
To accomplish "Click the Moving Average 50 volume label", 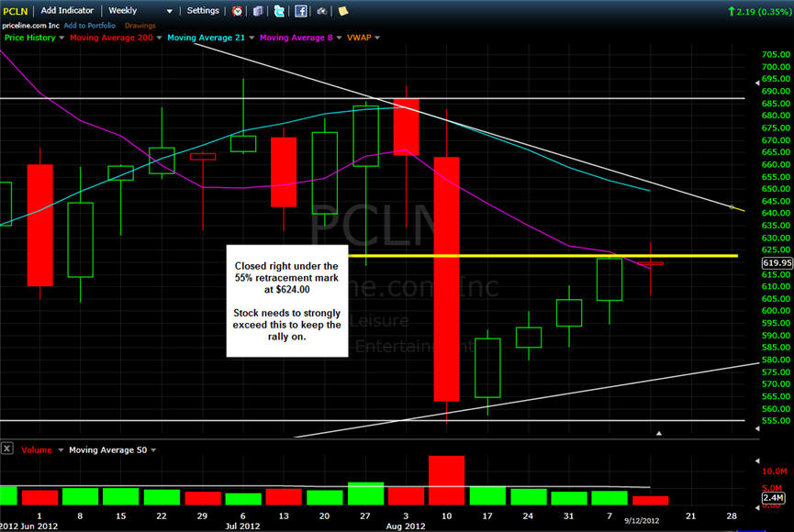I will tap(108, 450).
